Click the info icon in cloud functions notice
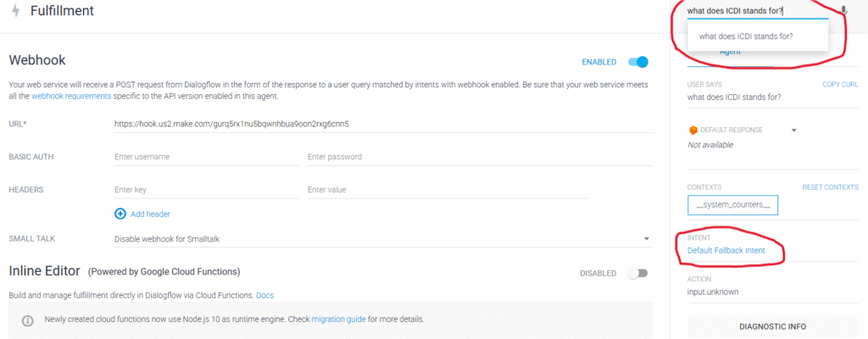Viewport: 868px width, 339px height. 28,320
